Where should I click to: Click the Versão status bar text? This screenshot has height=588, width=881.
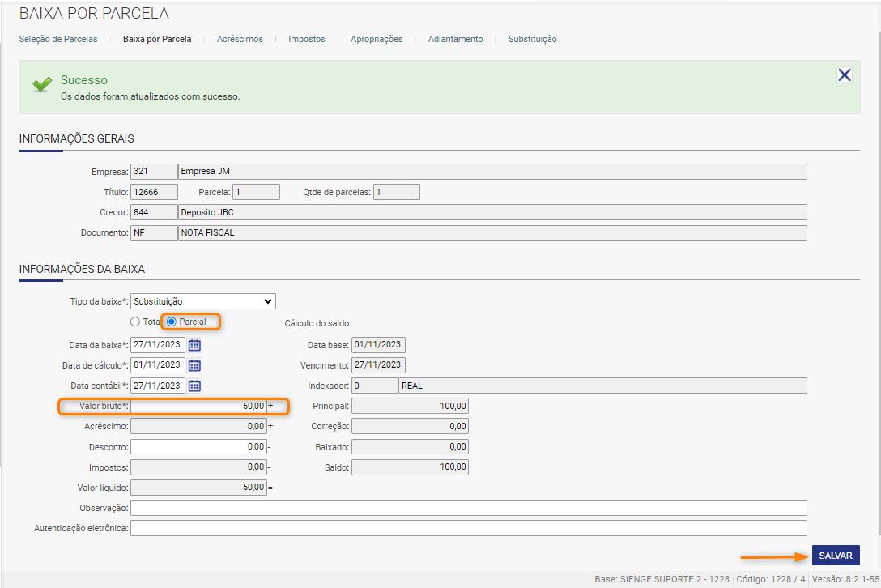(845, 579)
